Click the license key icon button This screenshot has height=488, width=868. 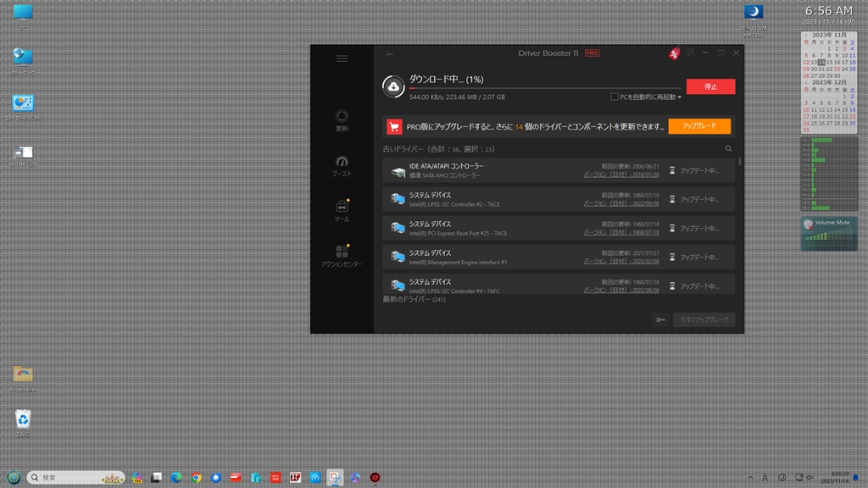(659, 319)
